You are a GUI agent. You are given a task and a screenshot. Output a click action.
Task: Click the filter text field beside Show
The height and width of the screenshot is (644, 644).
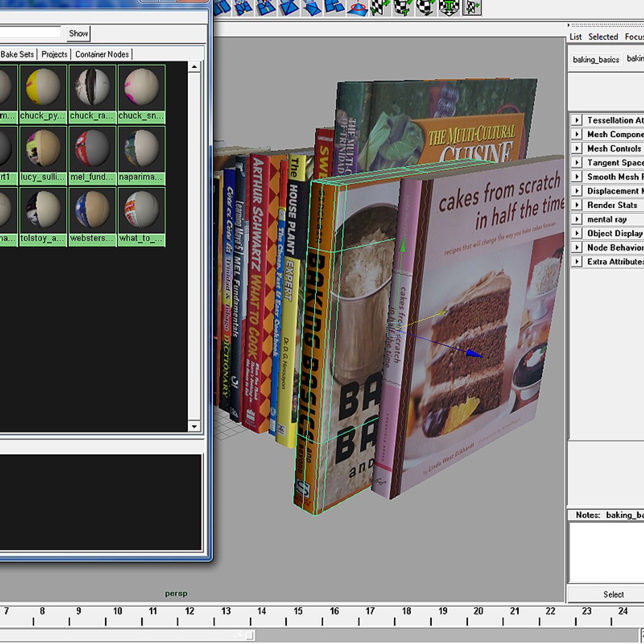(x=30, y=32)
